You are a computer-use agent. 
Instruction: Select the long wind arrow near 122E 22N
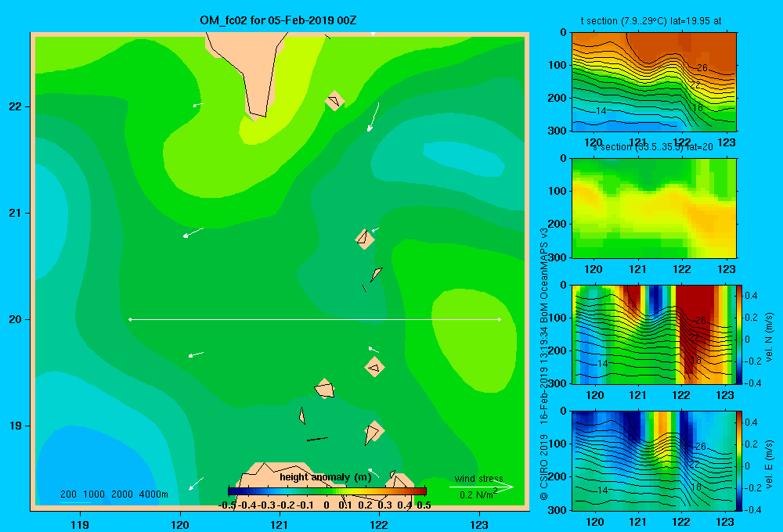click(x=373, y=117)
